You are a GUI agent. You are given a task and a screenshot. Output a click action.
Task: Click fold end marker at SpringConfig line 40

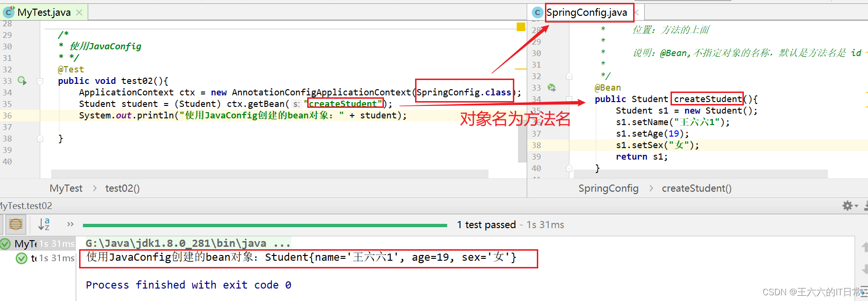tap(569, 168)
